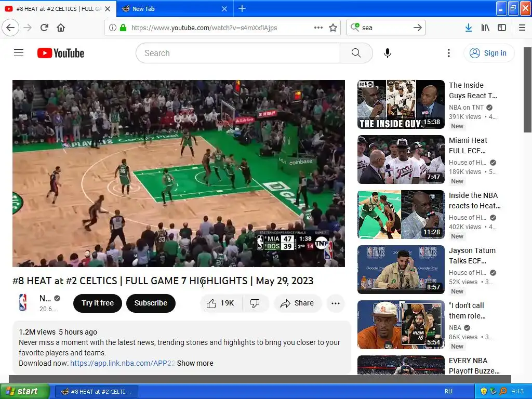532x399 pixels.
Task: Click the Sign in button
Action: [489, 53]
